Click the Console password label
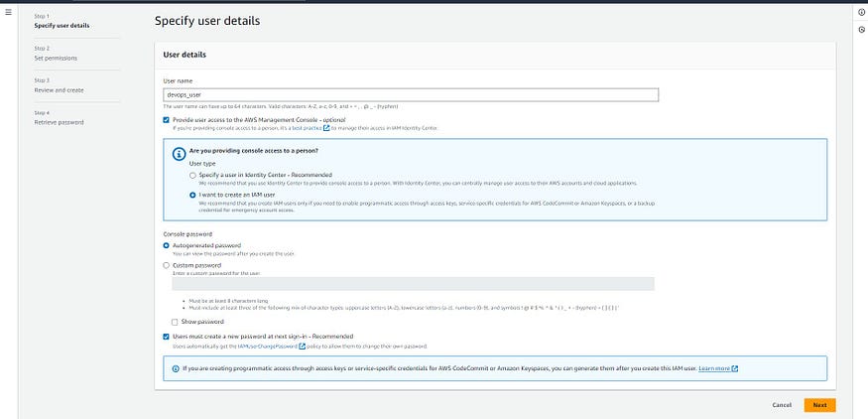This screenshot has width=868, height=419. [x=187, y=234]
